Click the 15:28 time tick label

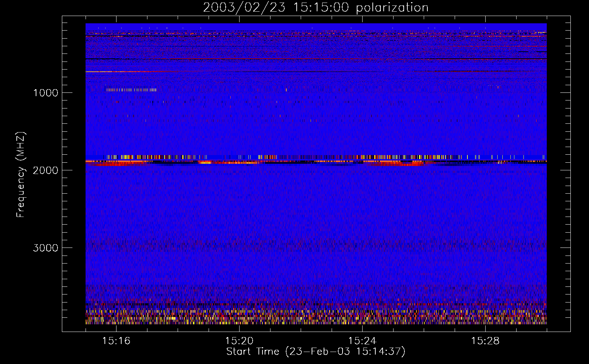click(x=485, y=341)
